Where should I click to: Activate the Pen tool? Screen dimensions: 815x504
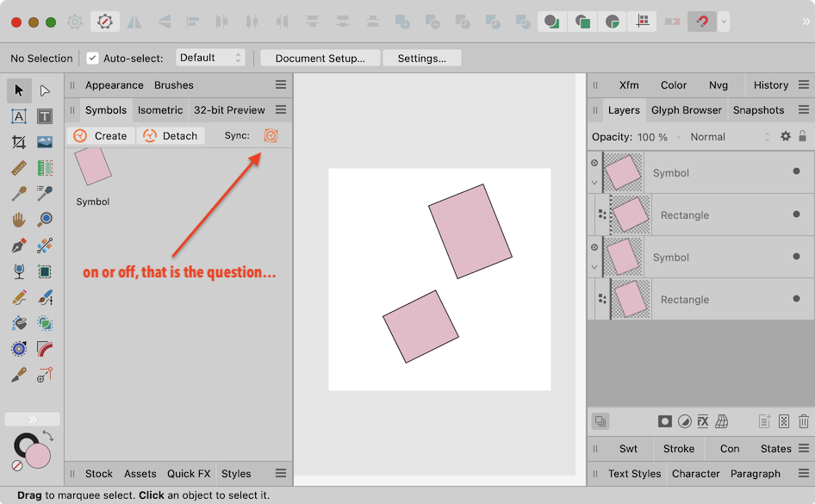coord(19,246)
